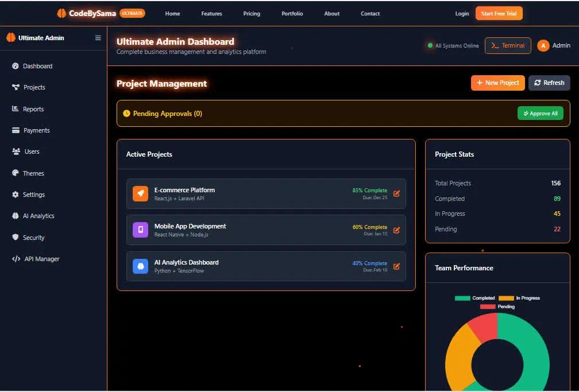The height and width of the screenshot is (392, 579).
Task: Click the Total Projects value 156
Action: coord(556,183)
